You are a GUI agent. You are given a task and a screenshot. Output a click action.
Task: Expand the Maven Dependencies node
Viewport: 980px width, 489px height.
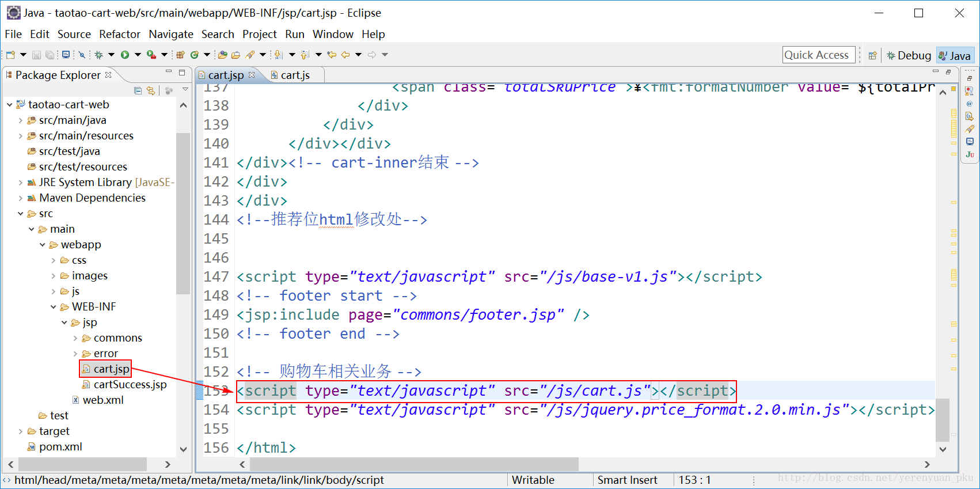[21, 198]
